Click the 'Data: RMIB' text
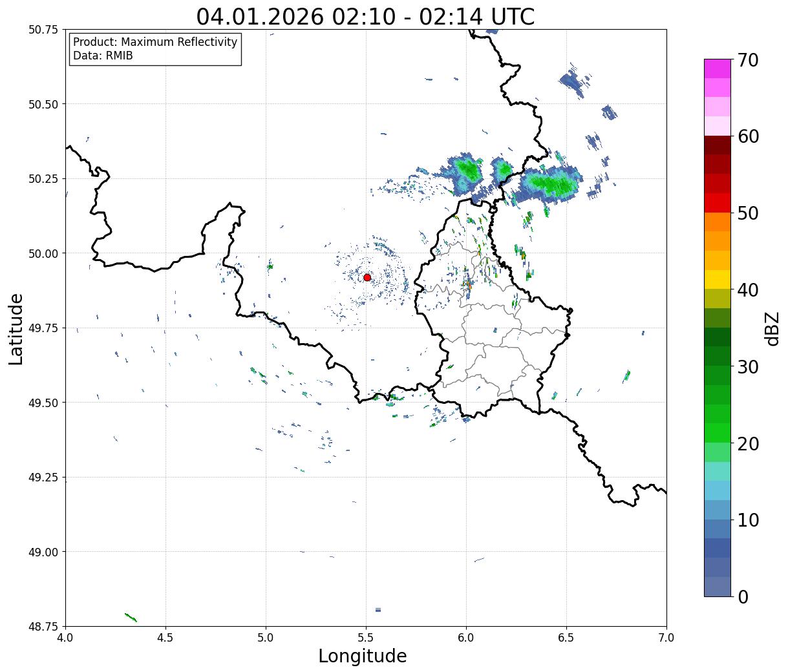 (103, 56)
